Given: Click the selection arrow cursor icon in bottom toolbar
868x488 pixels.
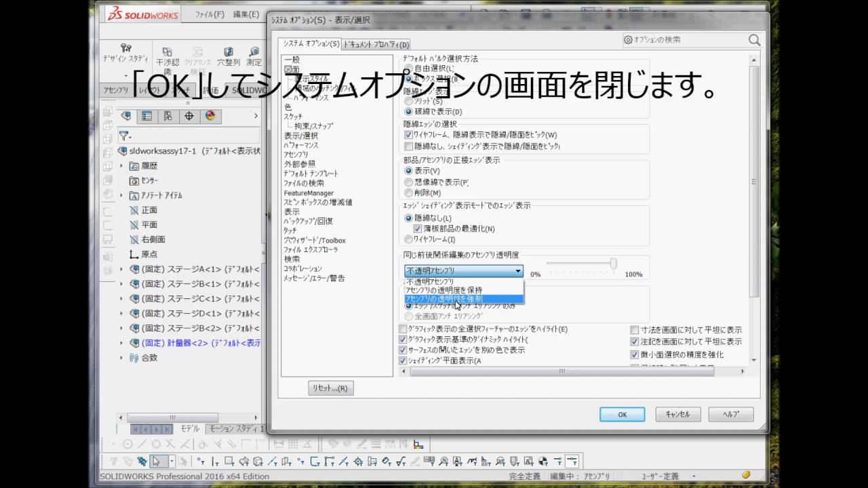Looking at the screenshot, I should coord(157,462).
